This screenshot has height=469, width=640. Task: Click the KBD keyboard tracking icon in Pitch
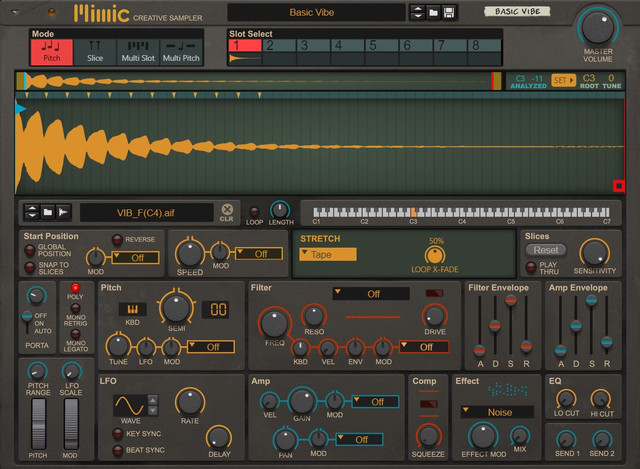pyautogui.click(x=132, y=309)
